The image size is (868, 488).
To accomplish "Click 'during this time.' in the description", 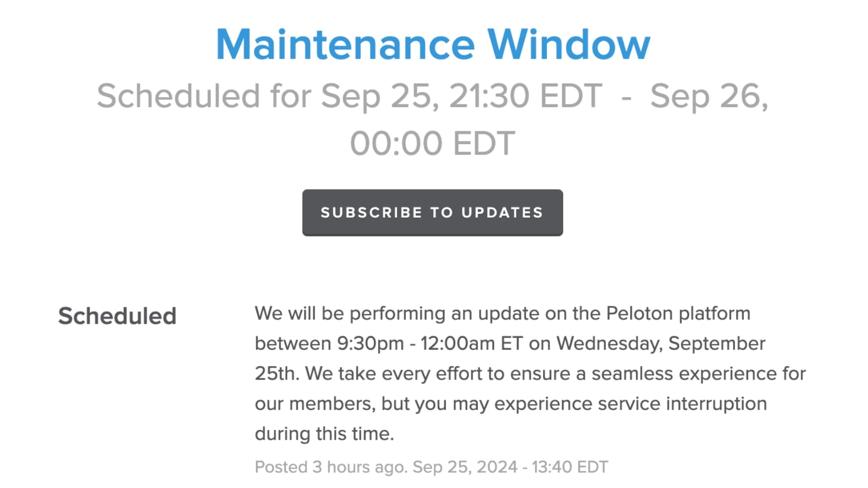I will 324,434.
